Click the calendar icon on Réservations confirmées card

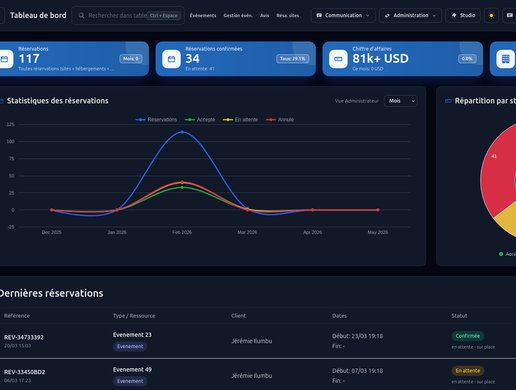[171, 59]
